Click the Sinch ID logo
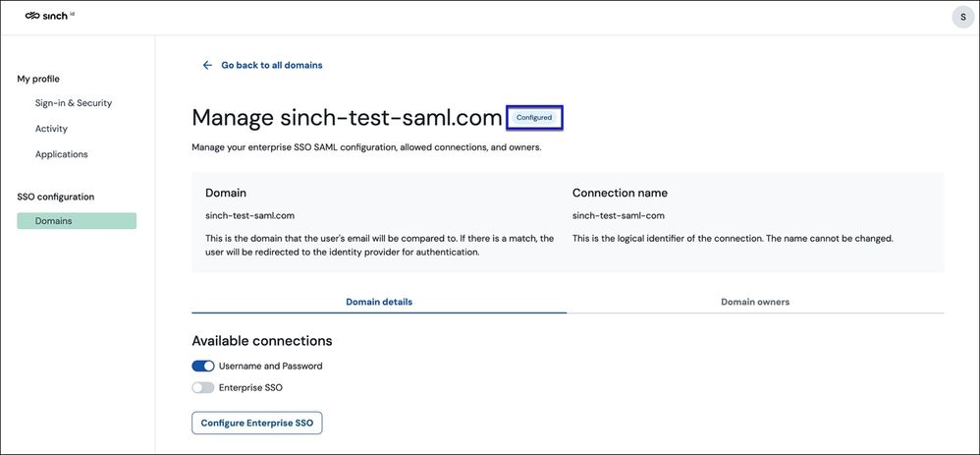The image size is (980, 455). 50,16
